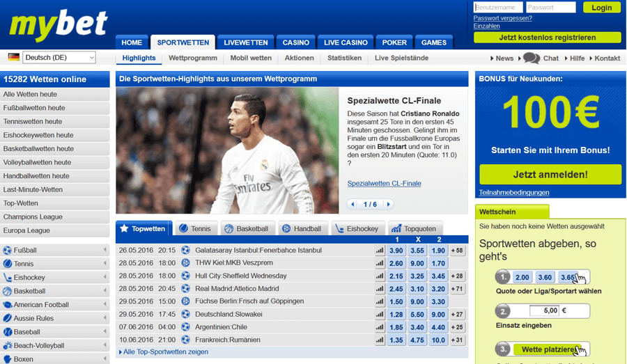
Task: Expand the Beach-Volleyball category arrow
Action: tap(104, 345)
